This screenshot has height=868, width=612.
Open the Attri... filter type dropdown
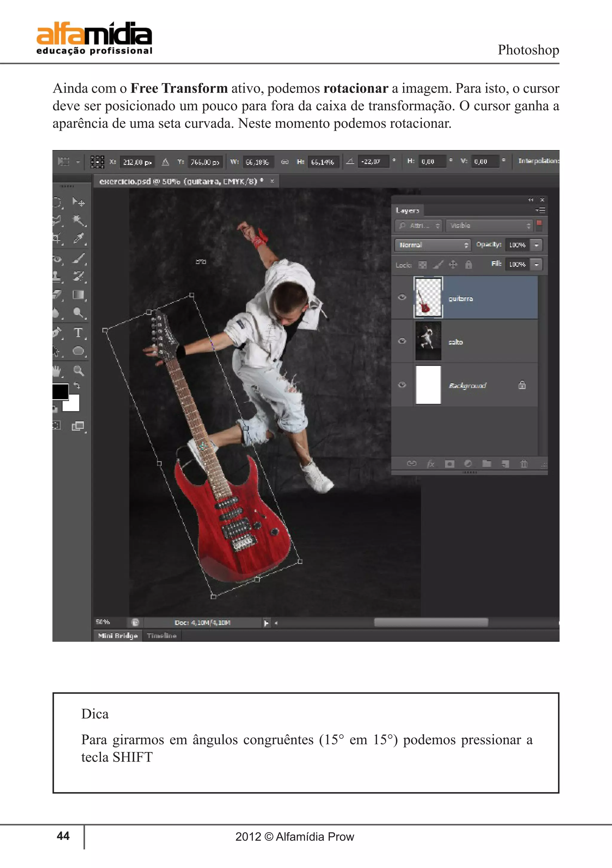click(418, 225)
